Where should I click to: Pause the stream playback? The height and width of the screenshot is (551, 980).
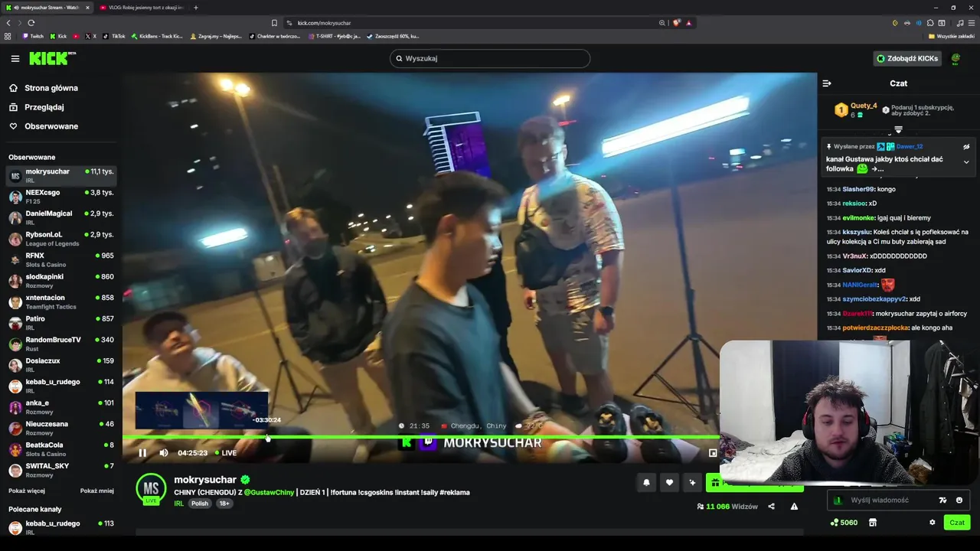[x=142, y=453]
